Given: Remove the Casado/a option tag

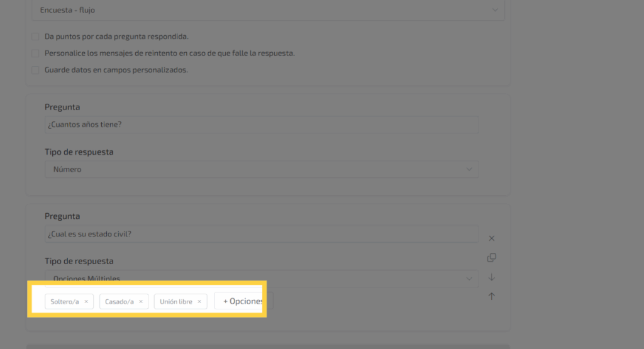Looking at the screenshot, I should (x=141, y=302).
